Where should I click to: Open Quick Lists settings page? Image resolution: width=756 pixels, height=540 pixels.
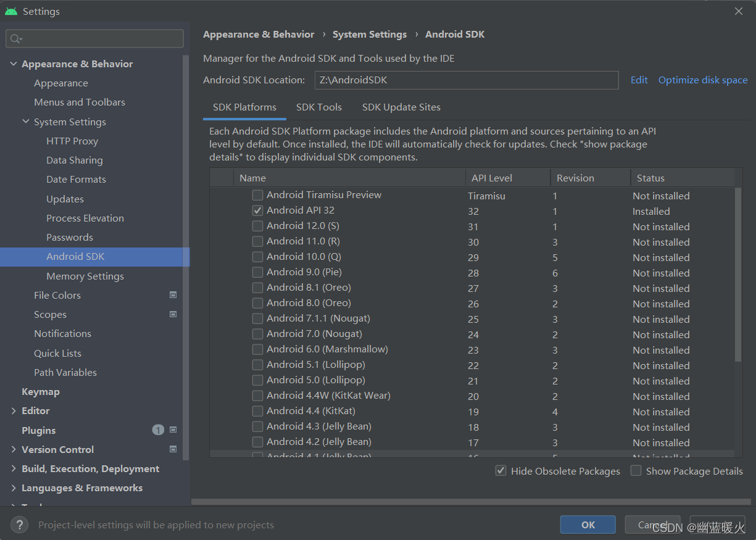coord(57,353)
